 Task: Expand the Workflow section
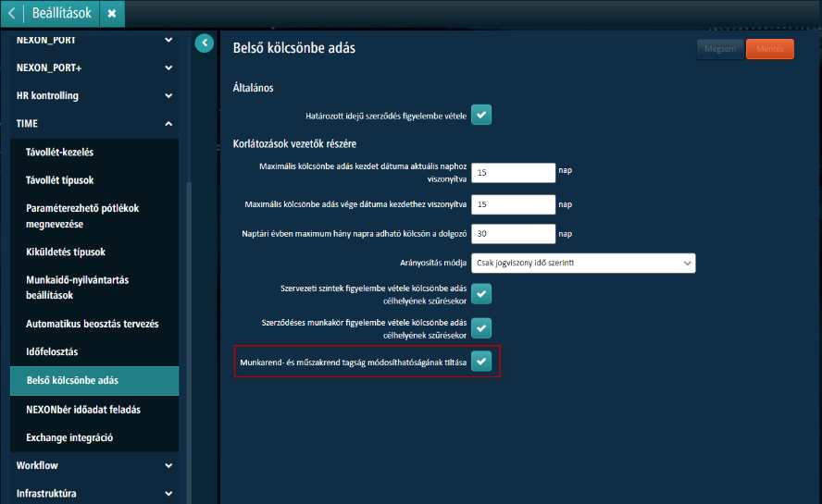[168, 466]
